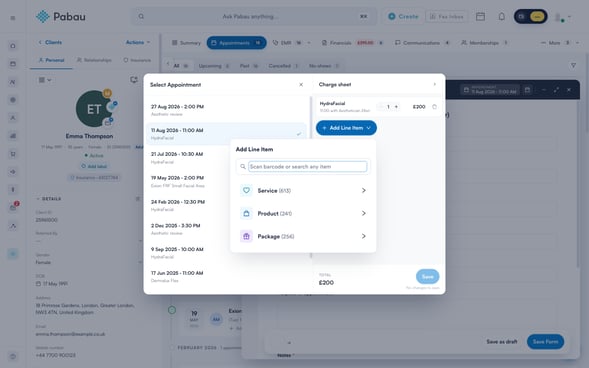
Task: Open the calendar icon in the top bar
Action: [x=480, y=17]
